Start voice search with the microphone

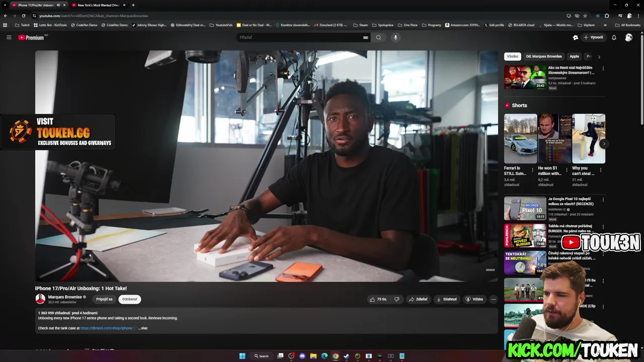tap(395, 37)
